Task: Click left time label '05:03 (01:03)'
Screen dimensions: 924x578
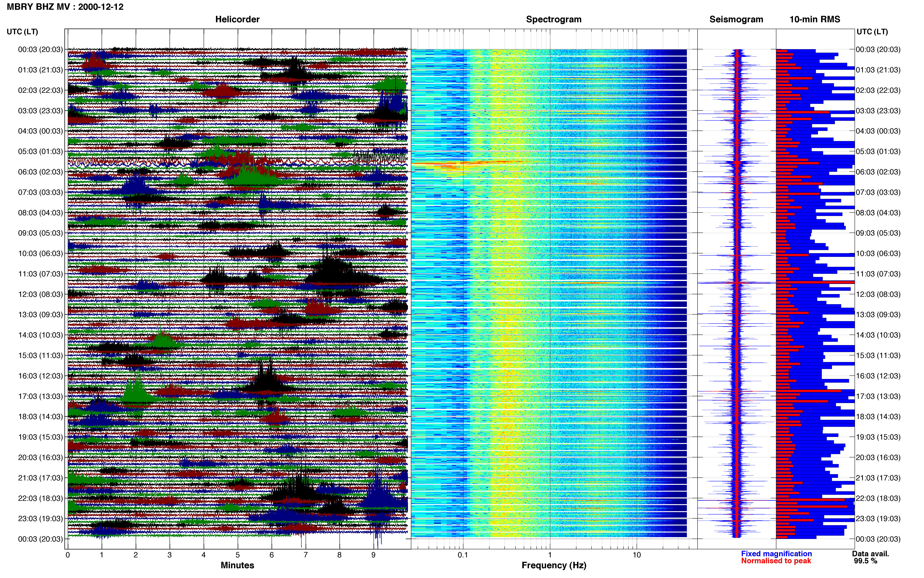Action: [x=41, y=151]
